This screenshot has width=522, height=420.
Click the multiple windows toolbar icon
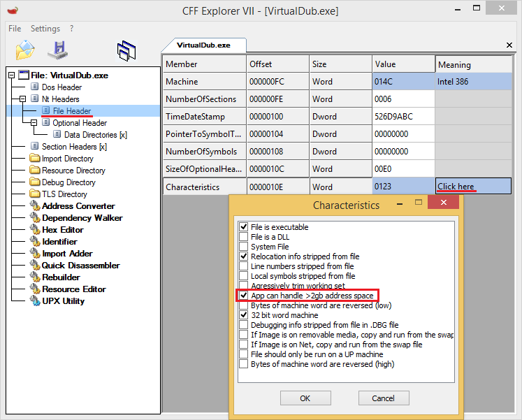click(x=126, y=50)
